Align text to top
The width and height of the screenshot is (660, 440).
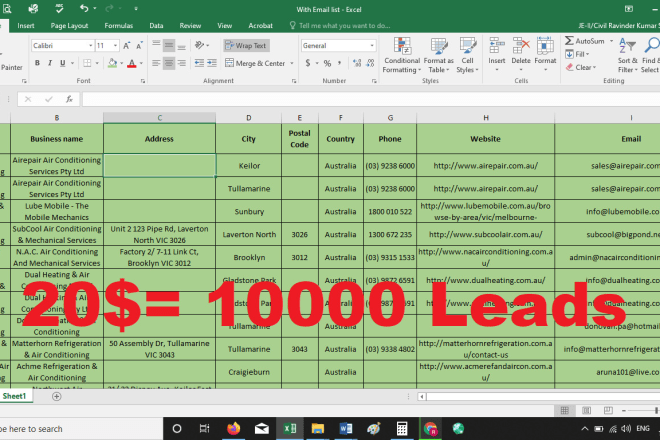click(156, 45)
